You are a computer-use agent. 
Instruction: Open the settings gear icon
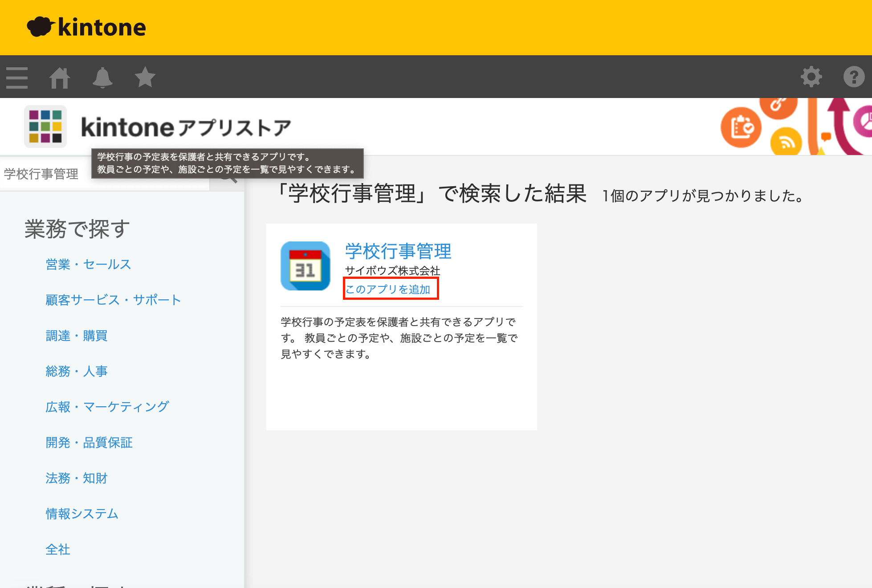coord(811,77)
